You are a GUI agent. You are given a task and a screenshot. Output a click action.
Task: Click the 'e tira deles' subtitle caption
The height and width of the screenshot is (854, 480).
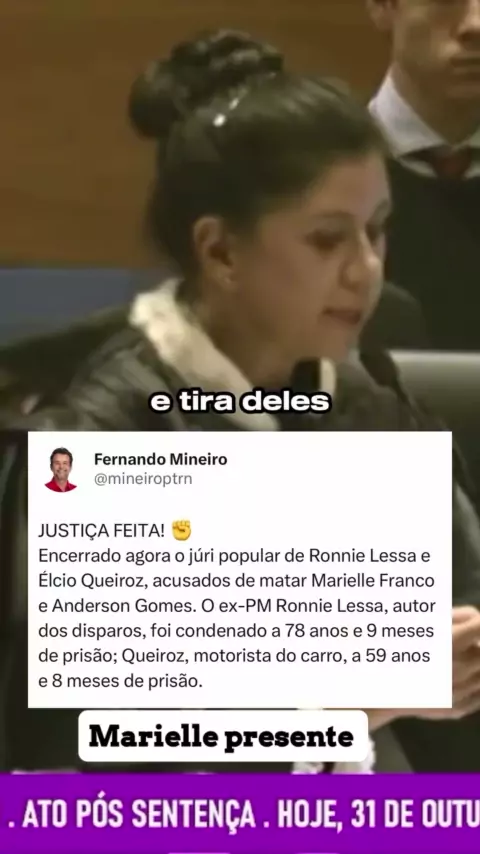coord(240,402)
